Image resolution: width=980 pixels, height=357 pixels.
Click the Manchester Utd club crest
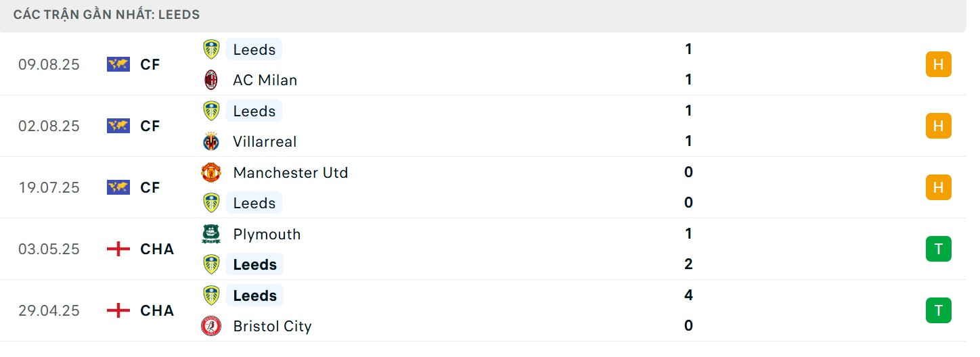(211, 172)
